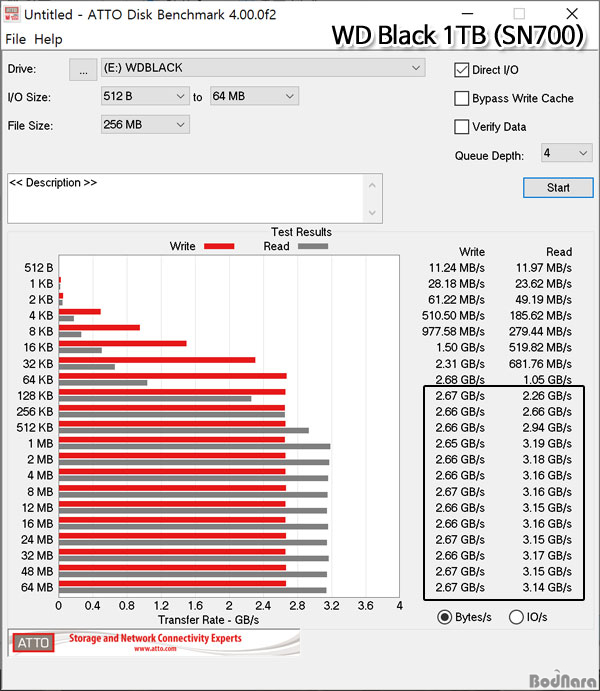
Task: Click the 16 KB row label in chart
Action: 38,348
